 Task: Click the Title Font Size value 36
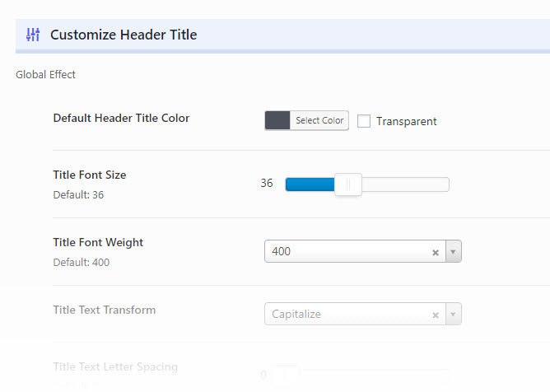tap(267, 184)
